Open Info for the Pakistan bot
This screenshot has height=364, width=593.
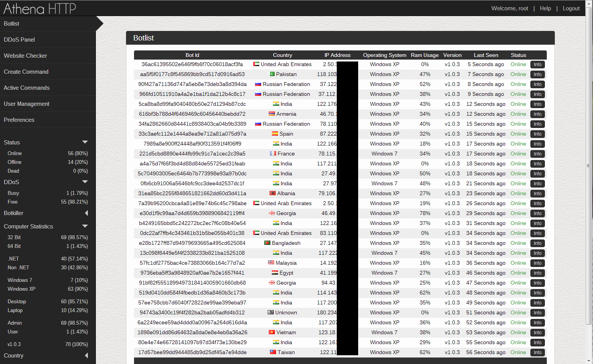538,74
